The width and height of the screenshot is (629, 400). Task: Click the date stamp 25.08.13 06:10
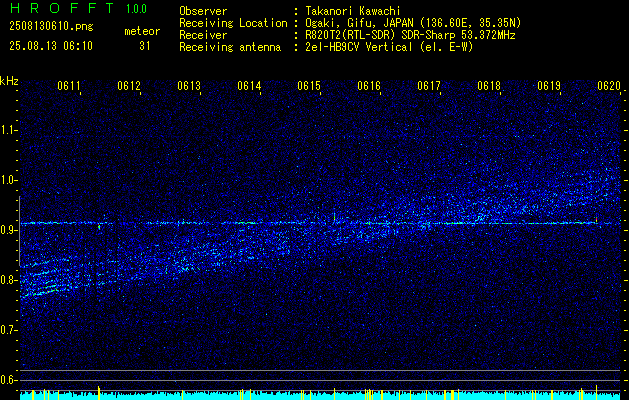coord(51,46)
